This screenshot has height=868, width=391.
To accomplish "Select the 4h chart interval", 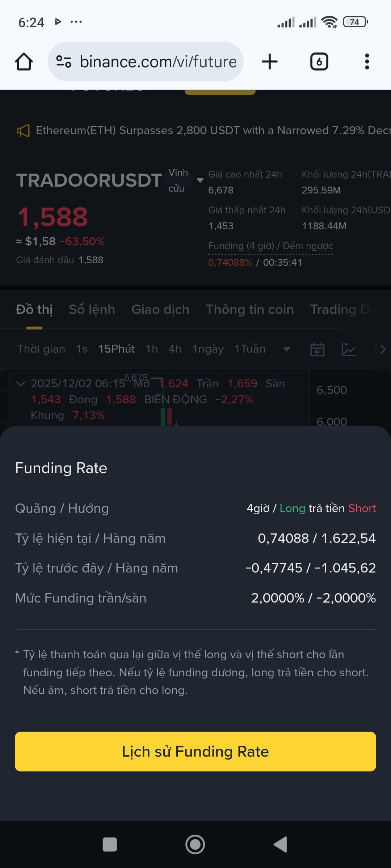I will tap(175, 349).
